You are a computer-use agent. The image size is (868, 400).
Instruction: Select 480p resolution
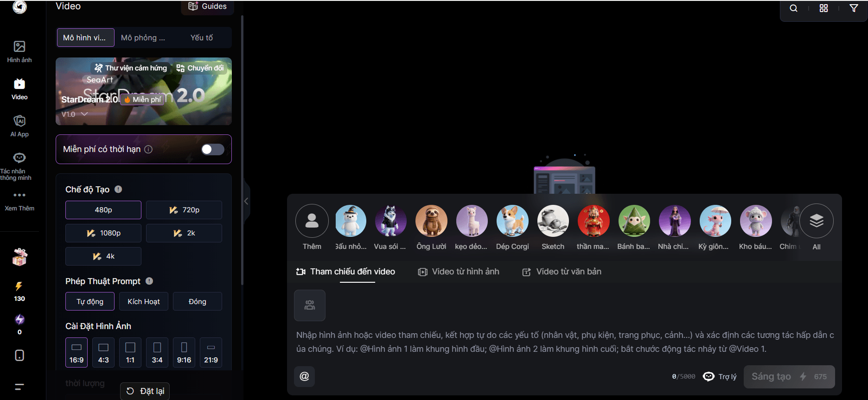point(103,210)
